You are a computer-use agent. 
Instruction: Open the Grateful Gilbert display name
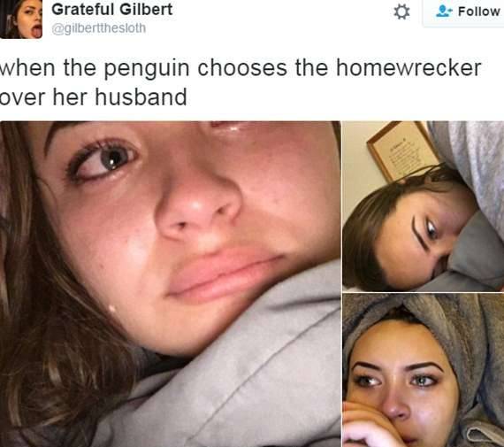112,10
